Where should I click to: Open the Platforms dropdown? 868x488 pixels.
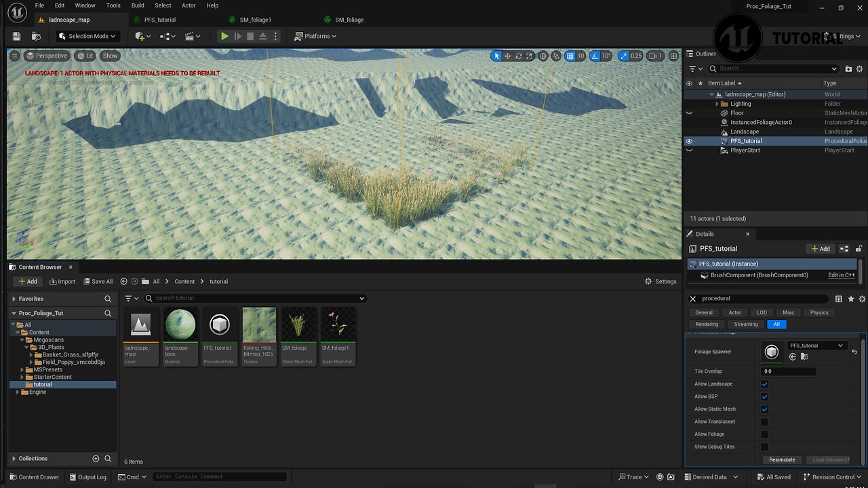317,36
